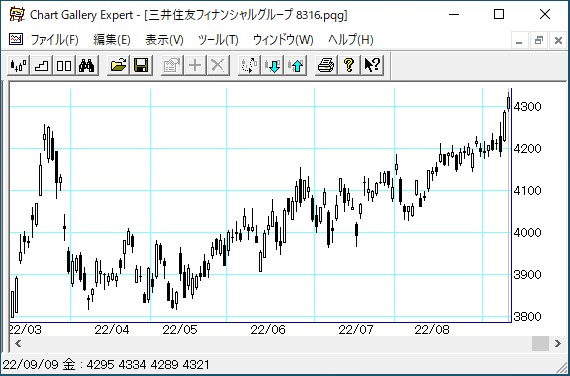Click the horizontal scrollbar left arrow
Image resolution: width=570 pixels, height=376 pixels.
[18, 343]
